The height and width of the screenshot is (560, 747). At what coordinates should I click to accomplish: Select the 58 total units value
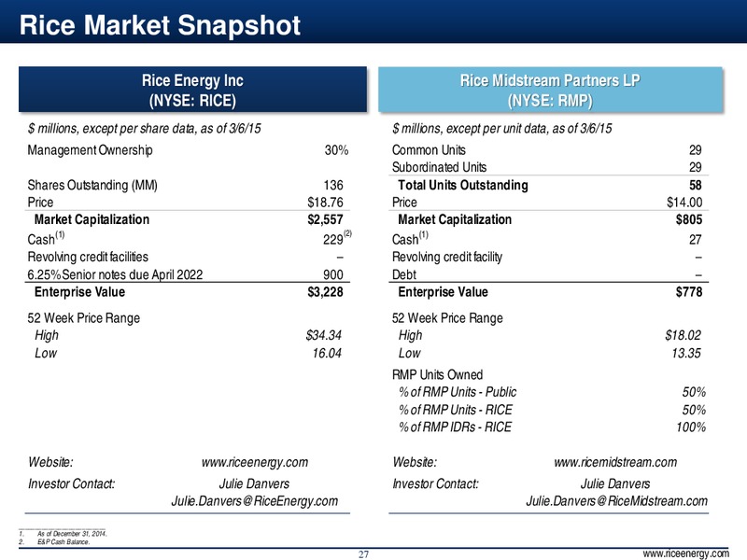[x=696, y=185]
